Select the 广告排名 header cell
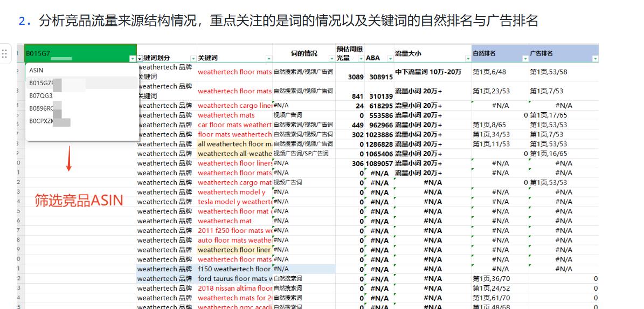This screenshot has width=644, height=309. 564,53
